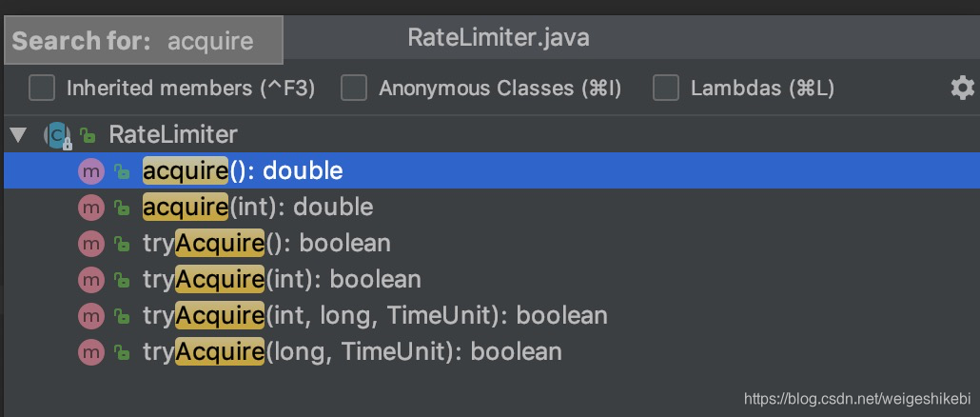This screenshot has height=417, width=980.
Task: Click the RateLimiter.java popup title
Action: click(499, 37)
